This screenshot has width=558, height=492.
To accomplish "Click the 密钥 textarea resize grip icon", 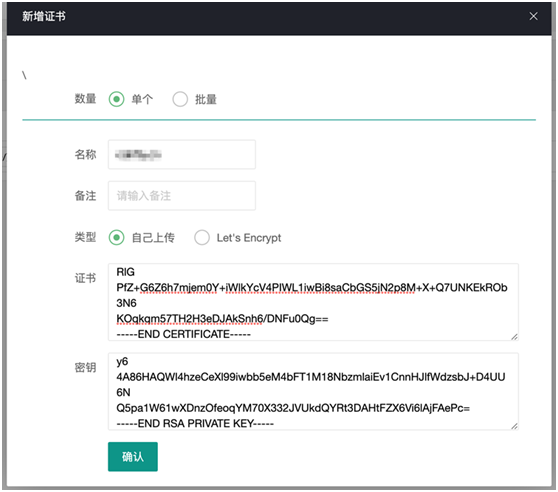I will (x=514, y=426).
